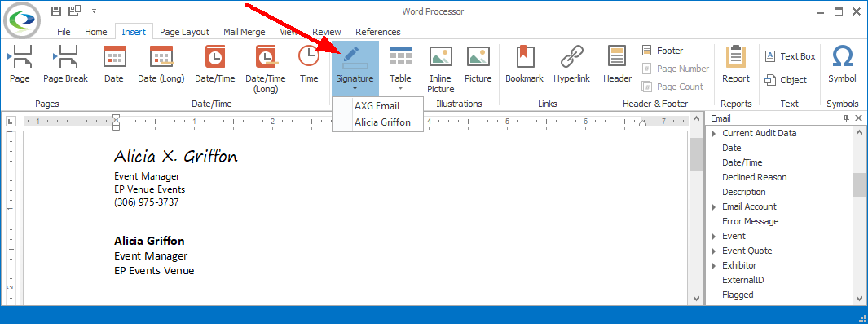
Task: Insert Date/Time field
Action: 215,64
